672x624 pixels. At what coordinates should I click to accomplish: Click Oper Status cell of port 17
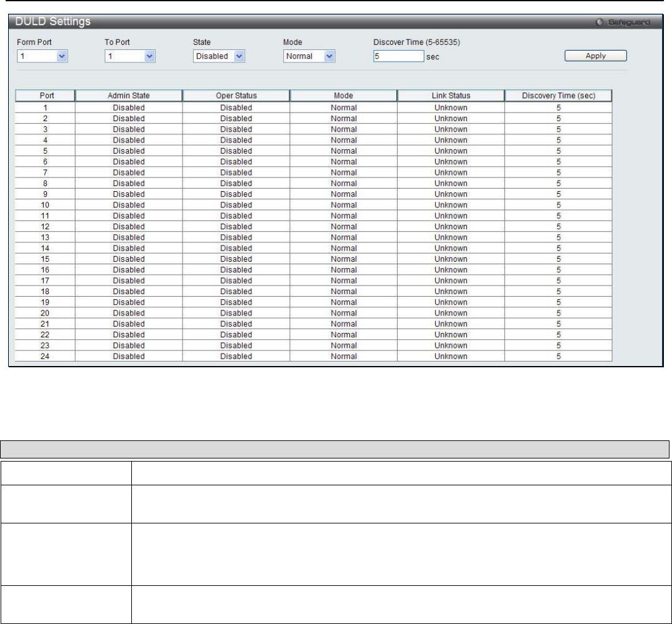236,280
